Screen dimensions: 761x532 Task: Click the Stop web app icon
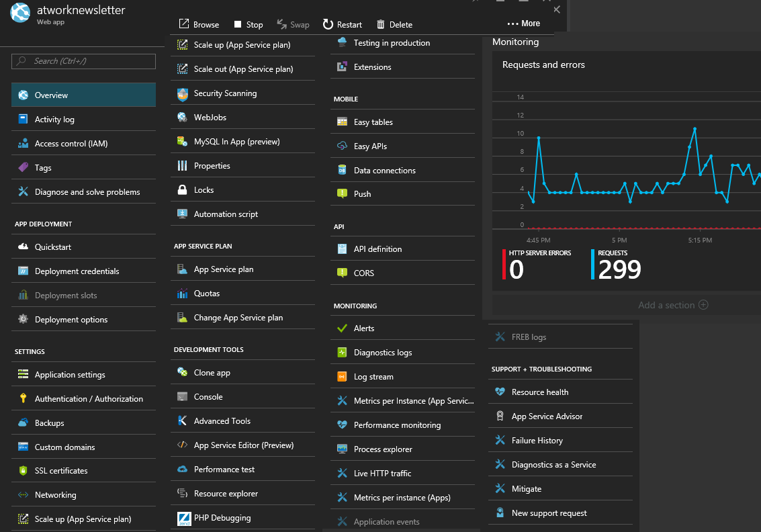(x=238, y=25)
